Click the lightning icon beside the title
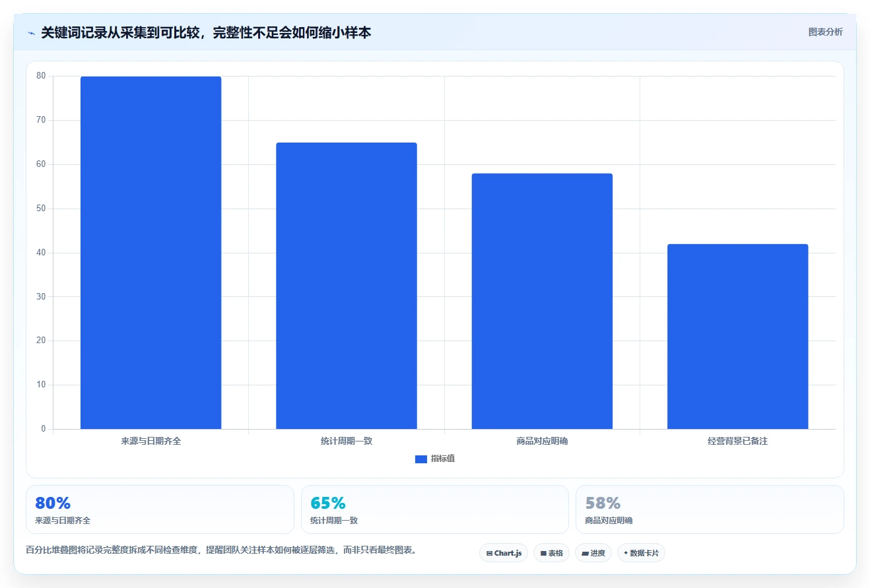The width and height of the screenshot is (870, 588). tap(31, 33)
